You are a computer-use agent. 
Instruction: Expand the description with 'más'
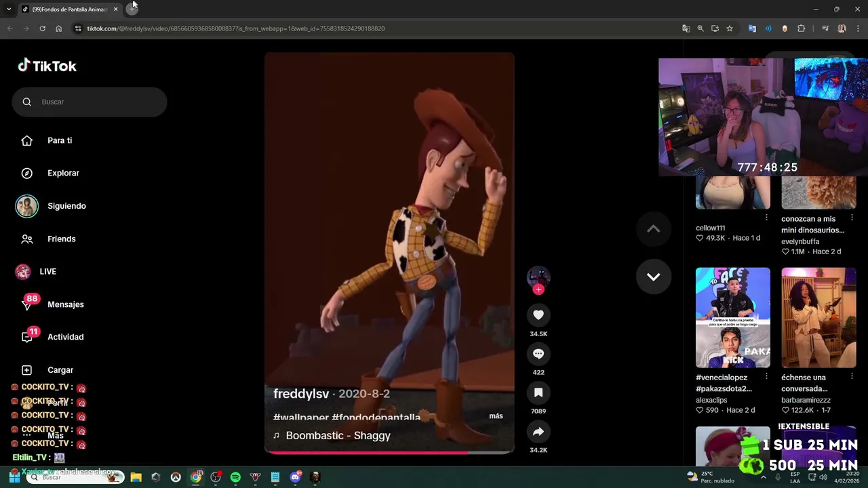pos(496,415)
